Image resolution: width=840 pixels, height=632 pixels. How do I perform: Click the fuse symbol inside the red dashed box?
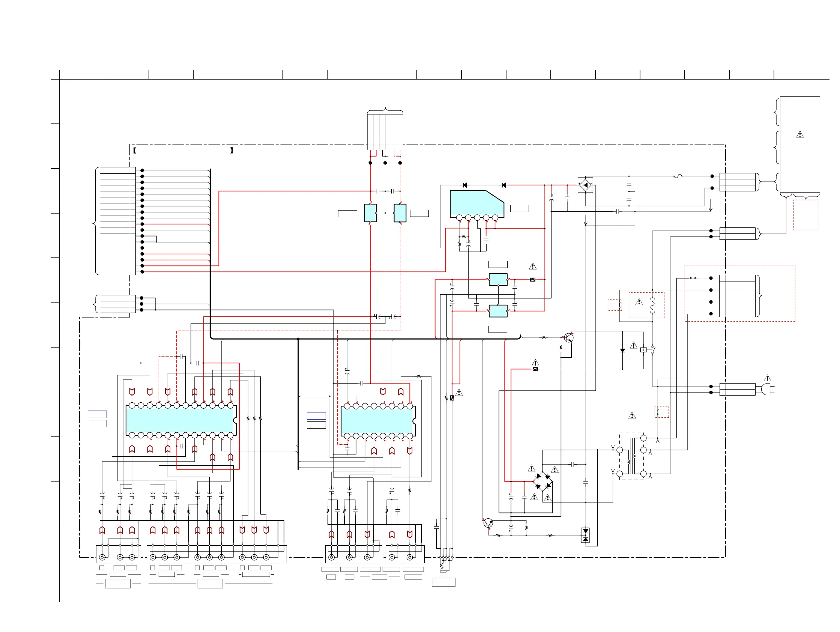[x=652, y=305]
